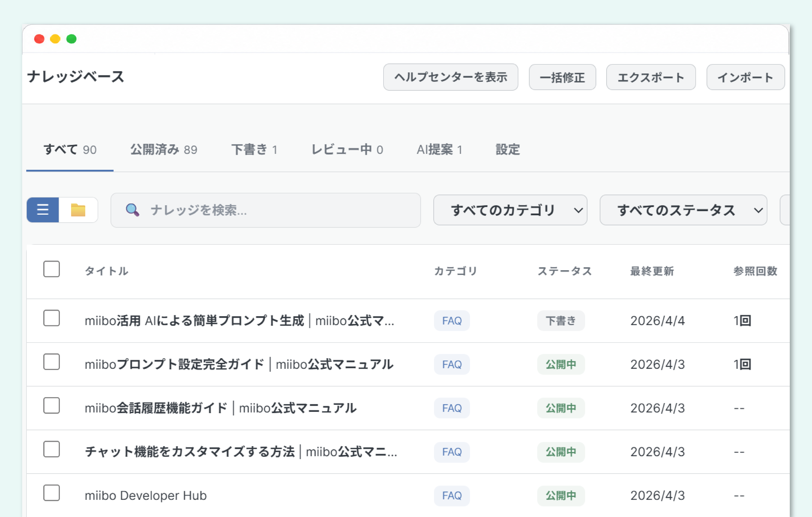
Task: Click the yellow minimize window button
Action: click(x=55, y=39)
